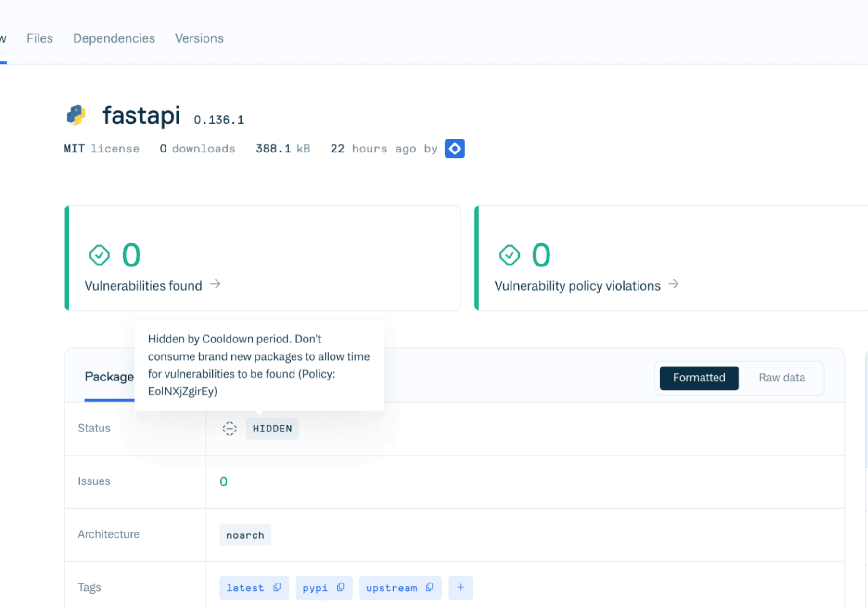Follow the Vulnerabilities found arrow
The image size is (868, 608).
(215, 284)
